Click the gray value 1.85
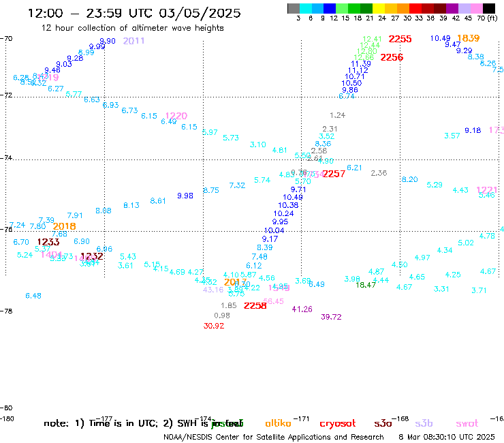504x443 pixels. pyautogui.click(x=229, y=305)
